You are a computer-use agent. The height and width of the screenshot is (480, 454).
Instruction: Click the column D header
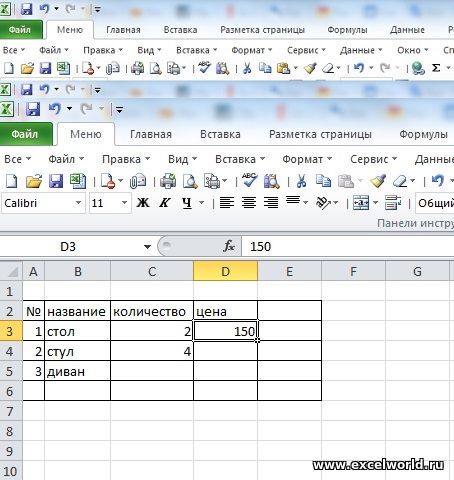click(x=225, y=271)
